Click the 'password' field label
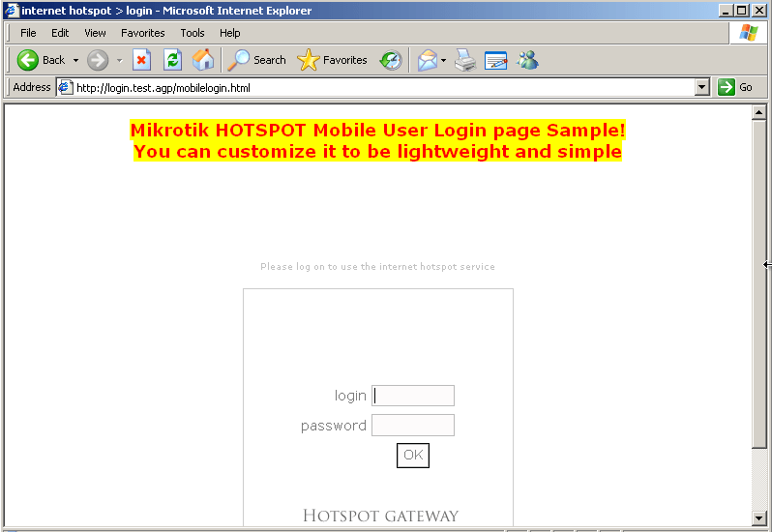This screenshot has height=532, width=772. point(334,426)
